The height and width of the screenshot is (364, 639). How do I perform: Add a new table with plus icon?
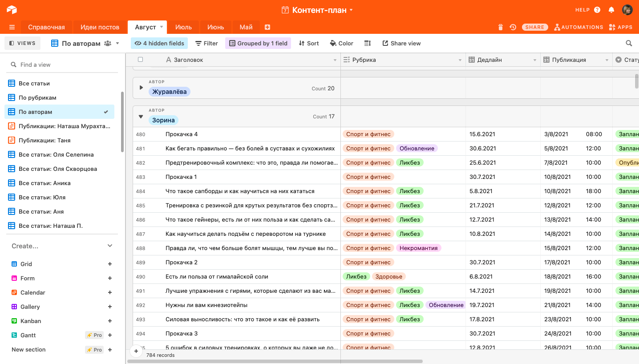(x=267, y=27)
